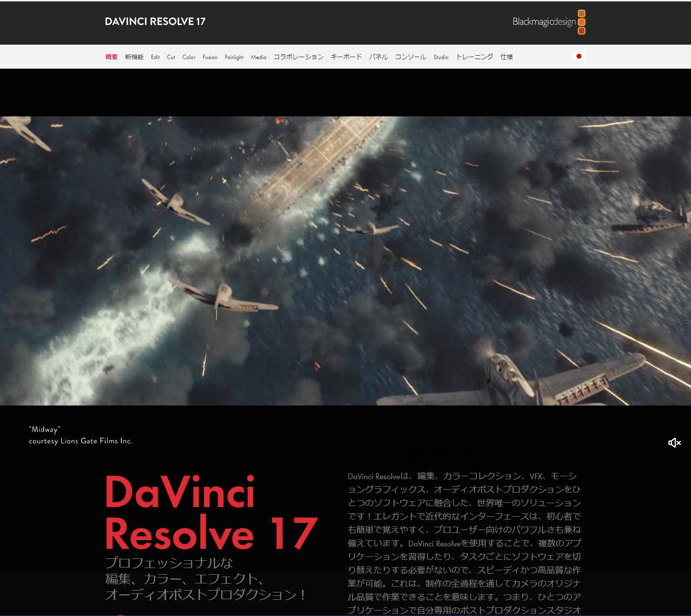
Task: Open the Cut tab
Action: 171,57
